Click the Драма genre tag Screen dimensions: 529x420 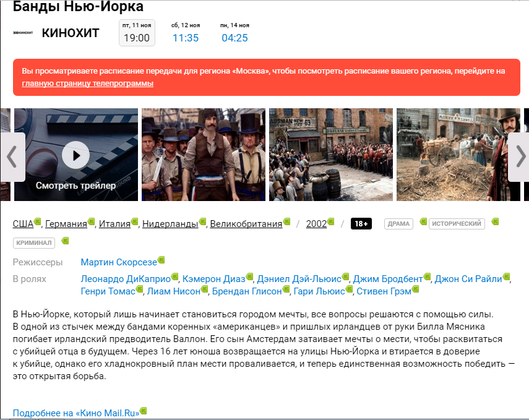click(398, 224)
